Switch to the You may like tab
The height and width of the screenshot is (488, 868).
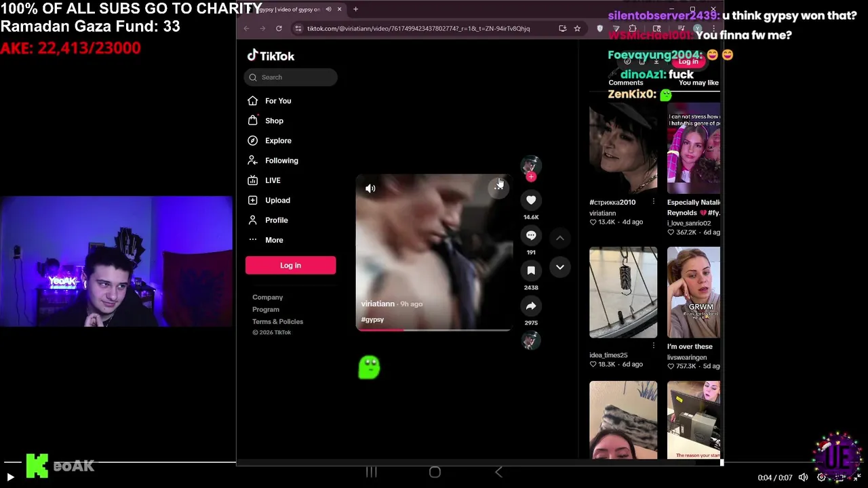(x=698, y=83)
